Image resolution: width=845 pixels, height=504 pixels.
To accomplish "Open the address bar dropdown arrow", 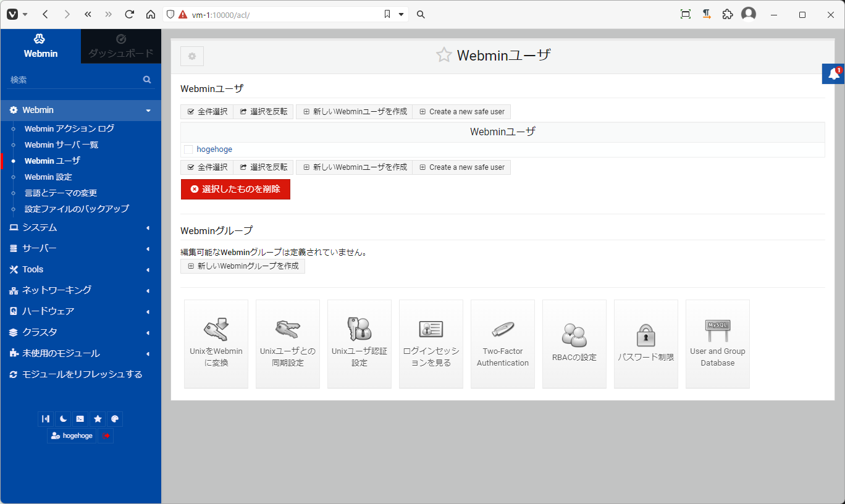I will tap(401, 14).
